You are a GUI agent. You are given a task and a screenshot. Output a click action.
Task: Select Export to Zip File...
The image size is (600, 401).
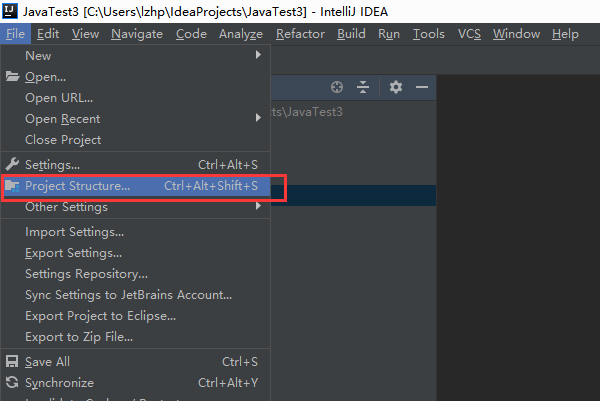click(135, 337)
